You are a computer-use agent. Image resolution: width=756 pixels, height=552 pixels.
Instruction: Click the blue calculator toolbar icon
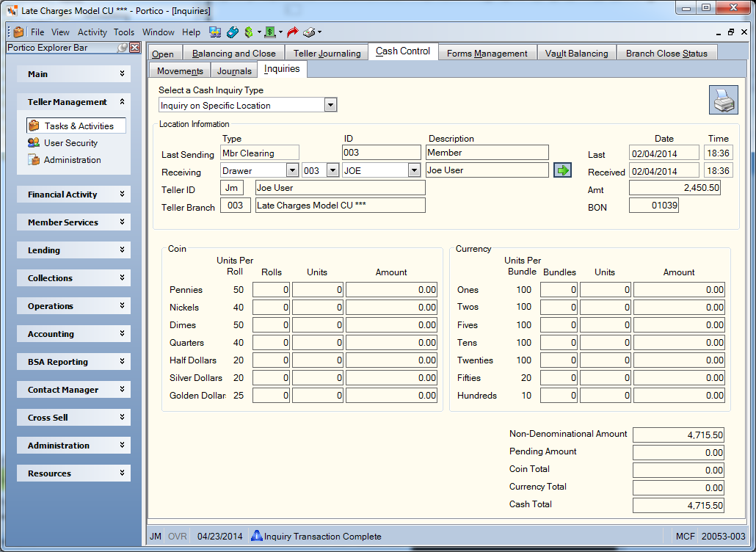pos(232,32)
